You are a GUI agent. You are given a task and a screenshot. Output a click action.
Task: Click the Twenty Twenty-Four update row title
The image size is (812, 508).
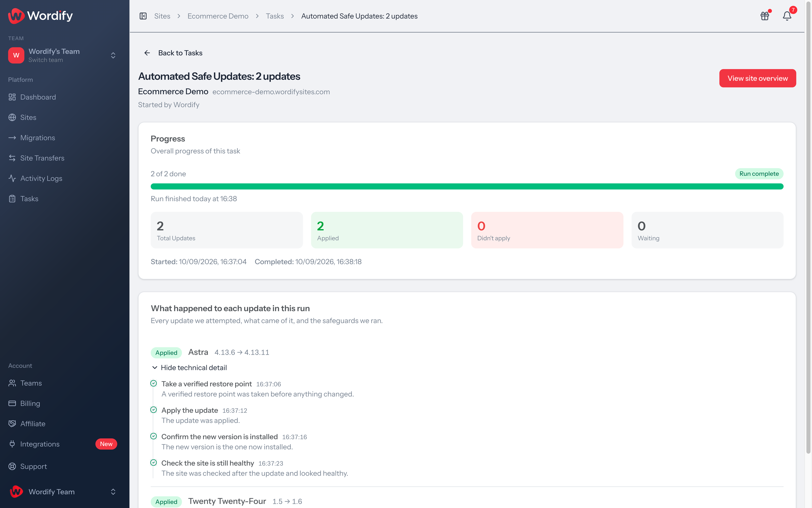[227, 501]
